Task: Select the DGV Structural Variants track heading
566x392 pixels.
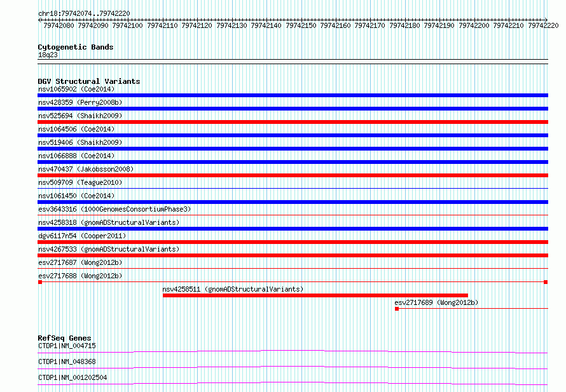Action: (89, 81)
